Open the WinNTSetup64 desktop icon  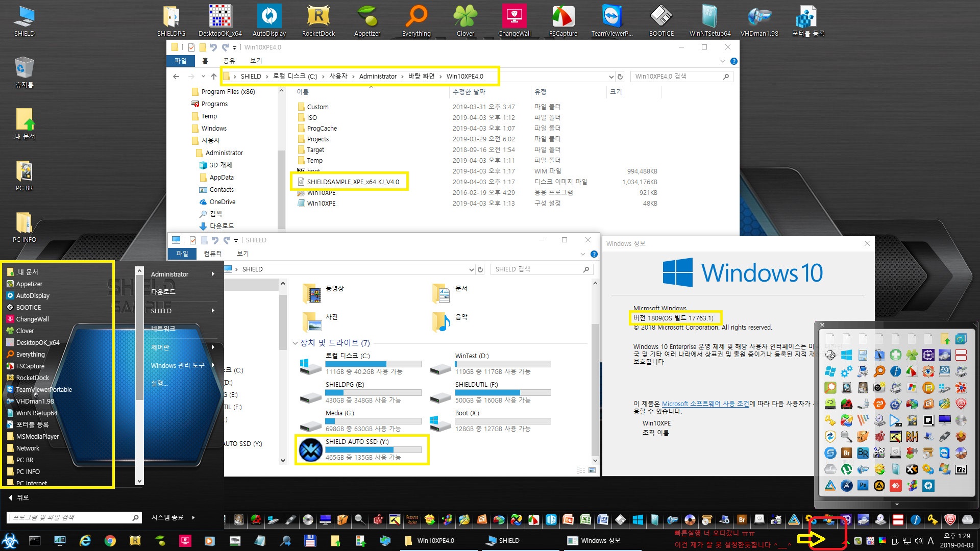[x=710, y=20]
